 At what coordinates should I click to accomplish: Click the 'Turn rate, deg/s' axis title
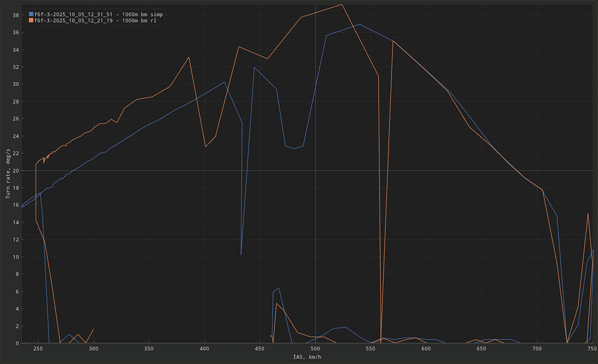tap(8, 174)
